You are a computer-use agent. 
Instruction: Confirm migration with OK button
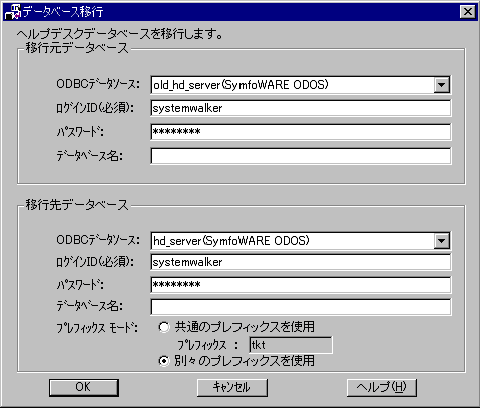tap(84, 387)
